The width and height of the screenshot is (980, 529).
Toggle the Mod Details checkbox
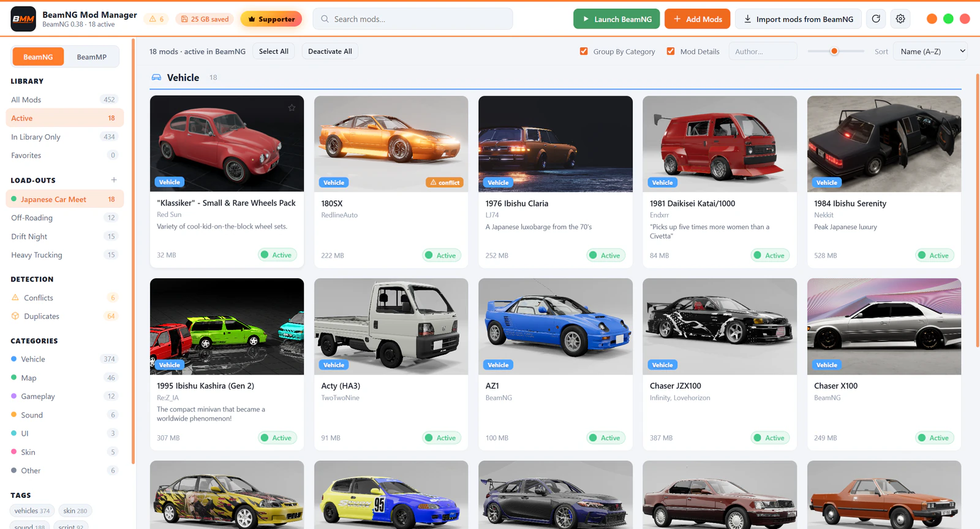click(x=671, y=51)
